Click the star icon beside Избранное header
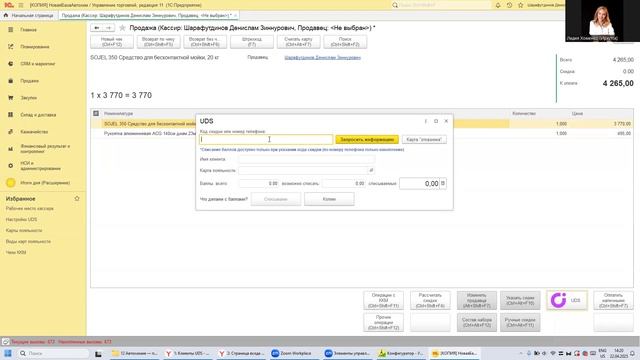Image resolution: width=640 pixels, height=360 pixels. [x=77, y=198]
